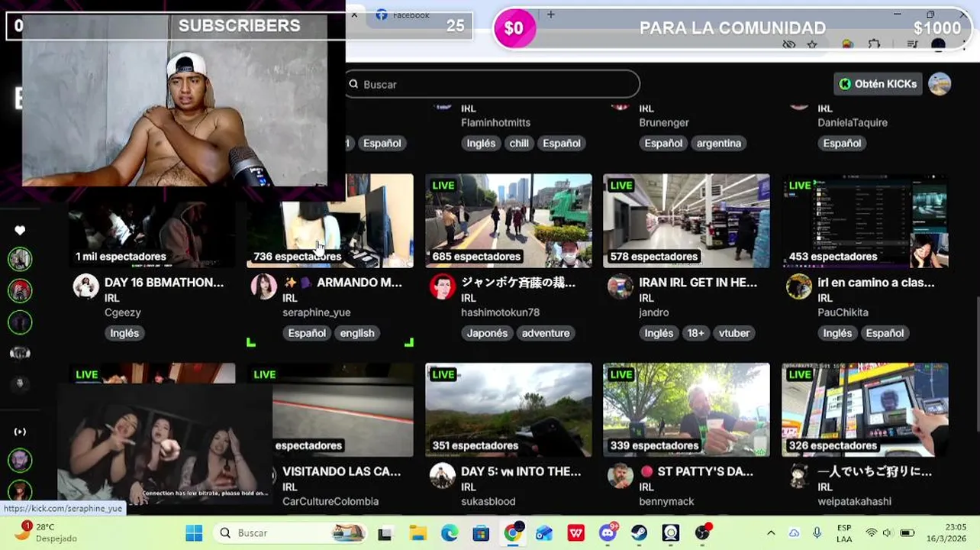Select the chill tag under Flaminhotmitts
The height and width of the screenshot is (550, 980).
coord(519,143)
